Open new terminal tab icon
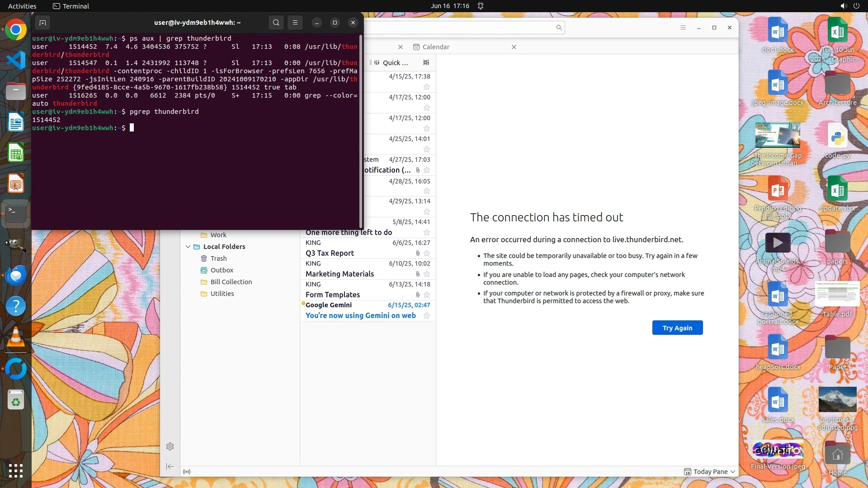This screenshot has height=488, width=868. click(x=42, y=23)
